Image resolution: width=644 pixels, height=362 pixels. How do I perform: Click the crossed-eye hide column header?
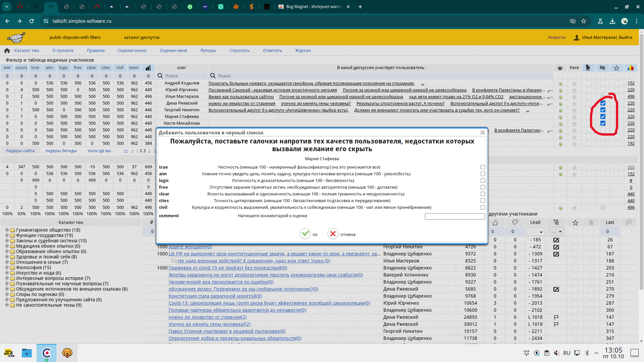pyautogui.click(x=602, y=68)
